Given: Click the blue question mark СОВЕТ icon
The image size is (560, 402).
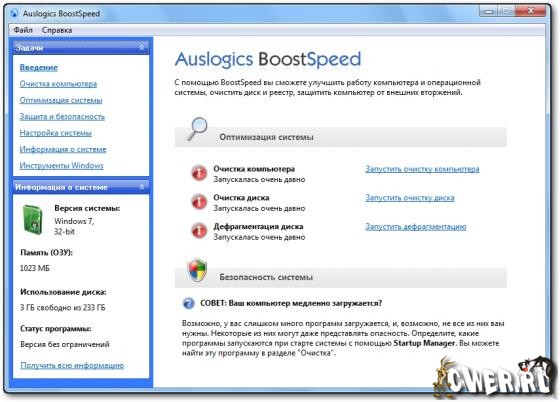Looking at the screenshot, I should pos(189,303).
